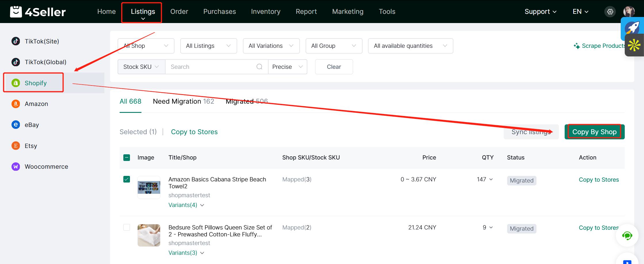The height and width of the screenshot is (264, 644).
Task: Open the Report menu
Action: (306, 12)
